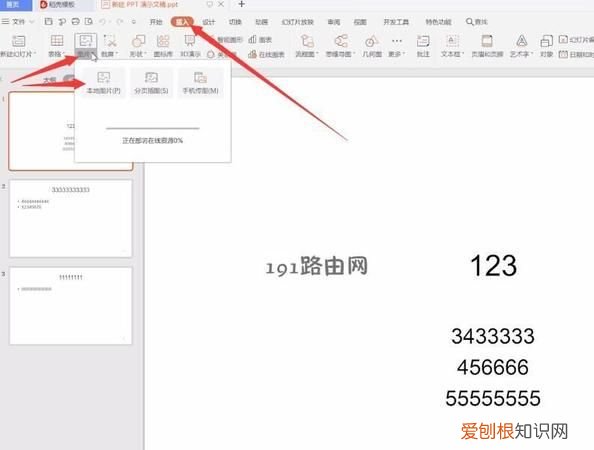Viewport: 594px width, 450px height.
Task: Click the print icon in quick access bar
Action: coord(75,22)
